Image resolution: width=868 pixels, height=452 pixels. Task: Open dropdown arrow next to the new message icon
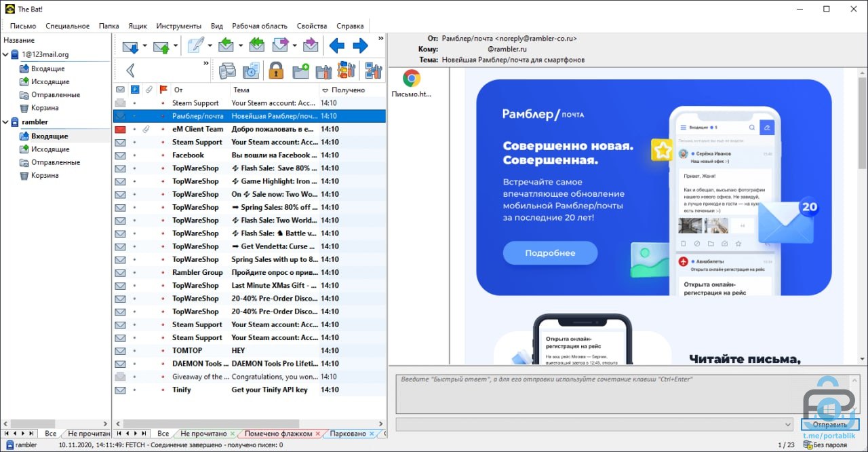click(x=210, y=46)
